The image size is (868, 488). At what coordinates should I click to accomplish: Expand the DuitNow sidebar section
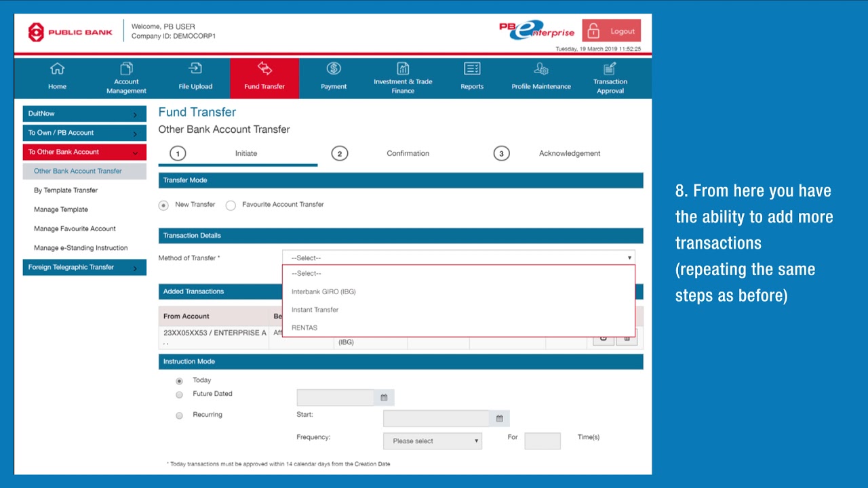pos(84,114)
